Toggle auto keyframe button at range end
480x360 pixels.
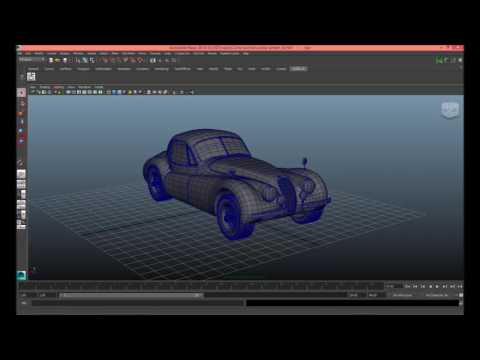[461, 295]
